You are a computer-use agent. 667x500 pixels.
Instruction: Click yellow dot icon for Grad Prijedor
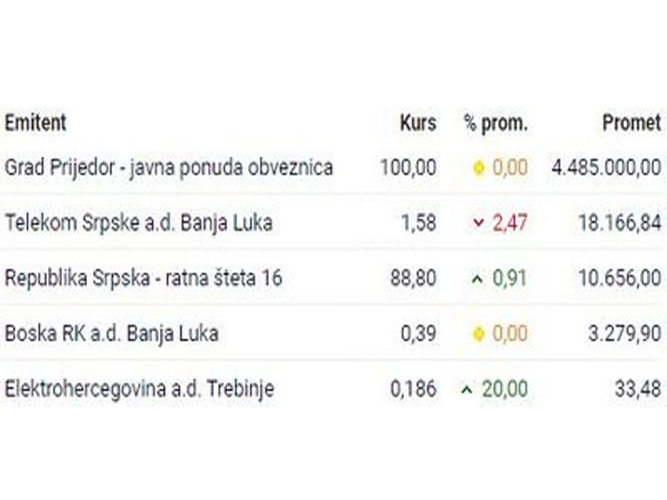click(x=478, y=168)
